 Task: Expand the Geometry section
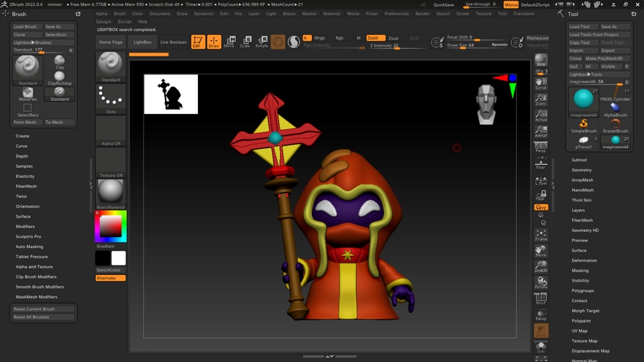coord(582,170)
